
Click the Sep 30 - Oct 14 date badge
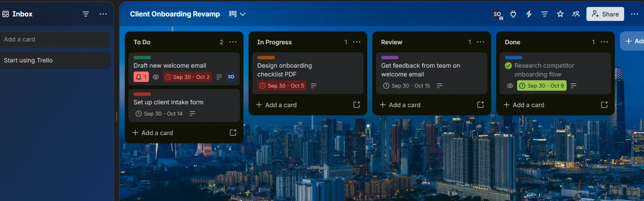coord(159,114)
